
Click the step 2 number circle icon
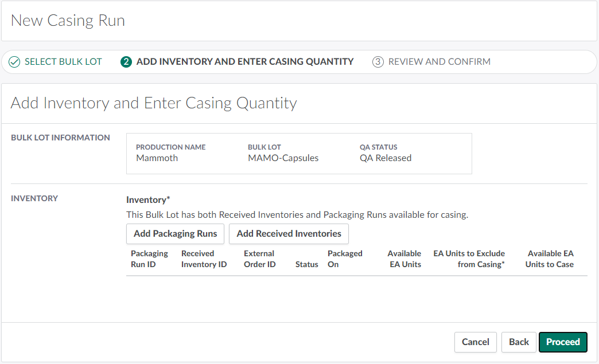click(x=126, y=62)
